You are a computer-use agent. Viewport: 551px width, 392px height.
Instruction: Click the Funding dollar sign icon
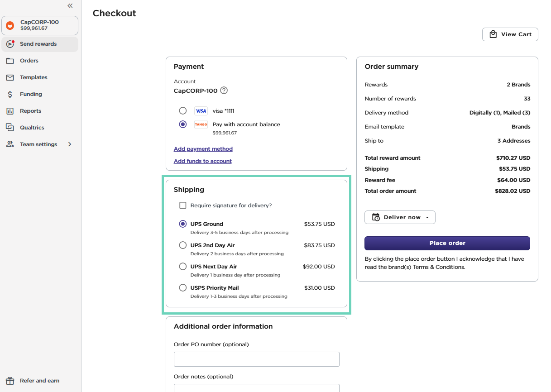[10, 94]
